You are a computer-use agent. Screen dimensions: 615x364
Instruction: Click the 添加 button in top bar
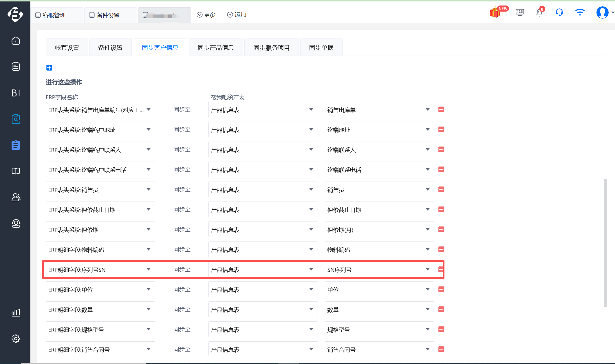[x=237, y=15]
